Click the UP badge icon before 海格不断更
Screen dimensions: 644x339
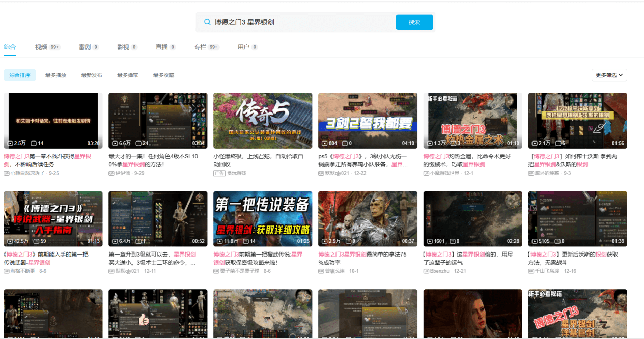click(x=6, y=271)
